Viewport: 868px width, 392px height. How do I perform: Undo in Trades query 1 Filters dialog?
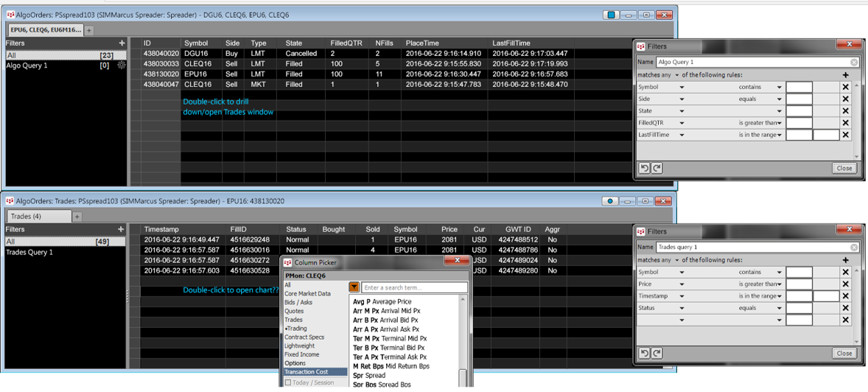click(x=644, y=353)
